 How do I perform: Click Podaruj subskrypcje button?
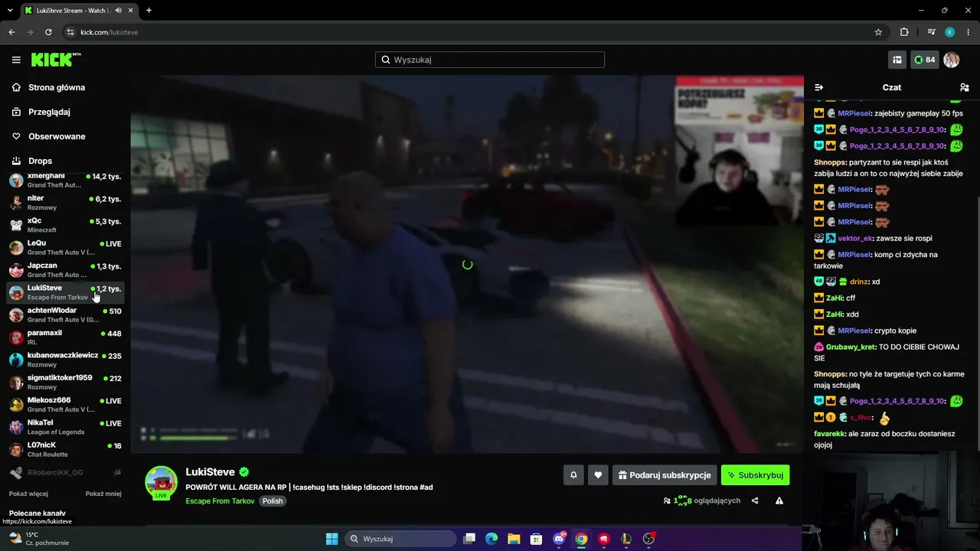pos(665,475)
